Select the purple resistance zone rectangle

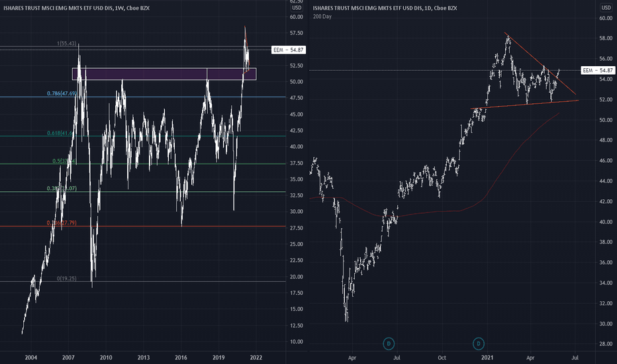(x=164, y=74)
